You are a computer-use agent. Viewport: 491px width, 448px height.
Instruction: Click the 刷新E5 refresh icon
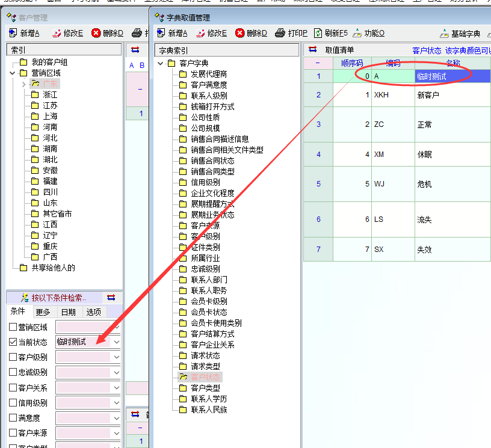[x=318, y=33]
